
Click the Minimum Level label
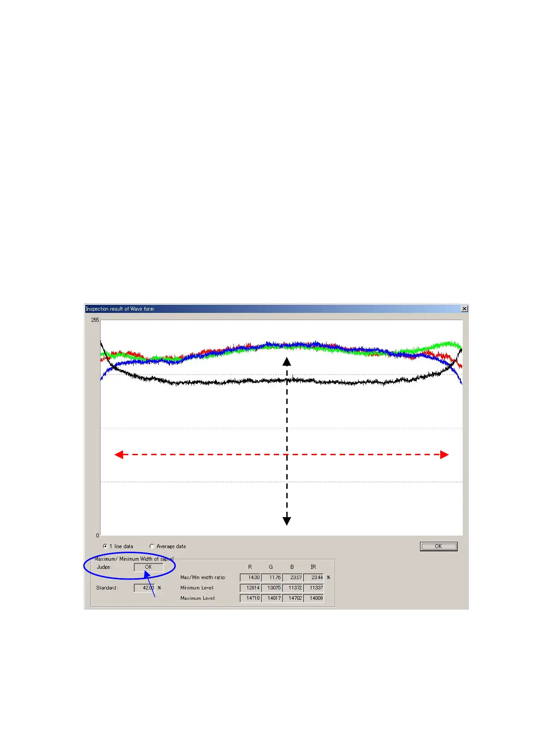197,588
